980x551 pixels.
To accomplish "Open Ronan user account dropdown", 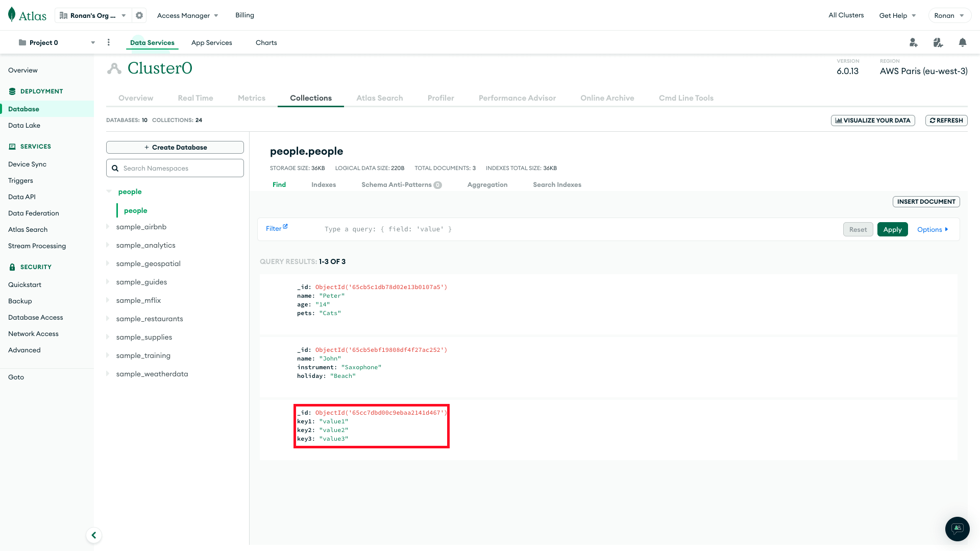I will [x=949, y=15].
